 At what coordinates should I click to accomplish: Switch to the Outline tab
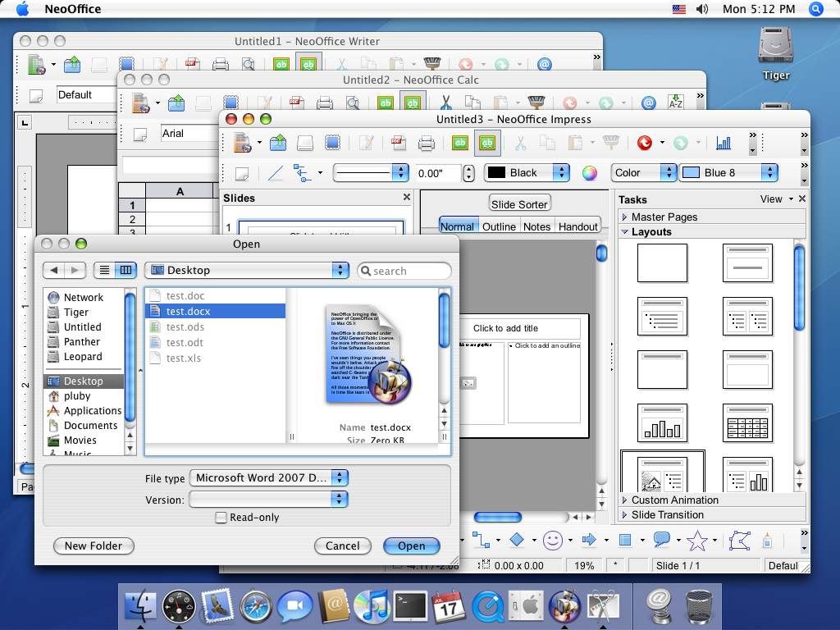pos(499,226)
